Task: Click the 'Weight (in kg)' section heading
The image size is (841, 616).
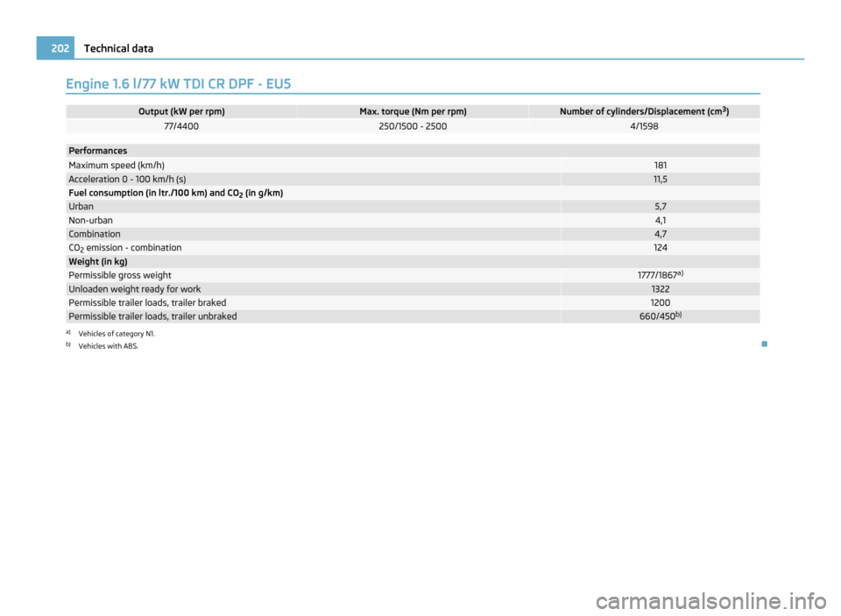Action: click(98, 262)
